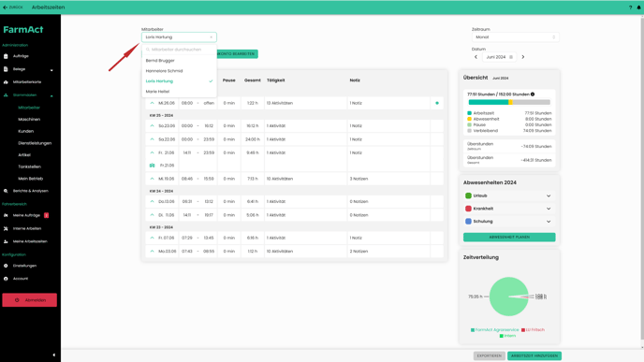644x362 pixels.
Task: Go to next month with right arrow
Action: point(523,57)
